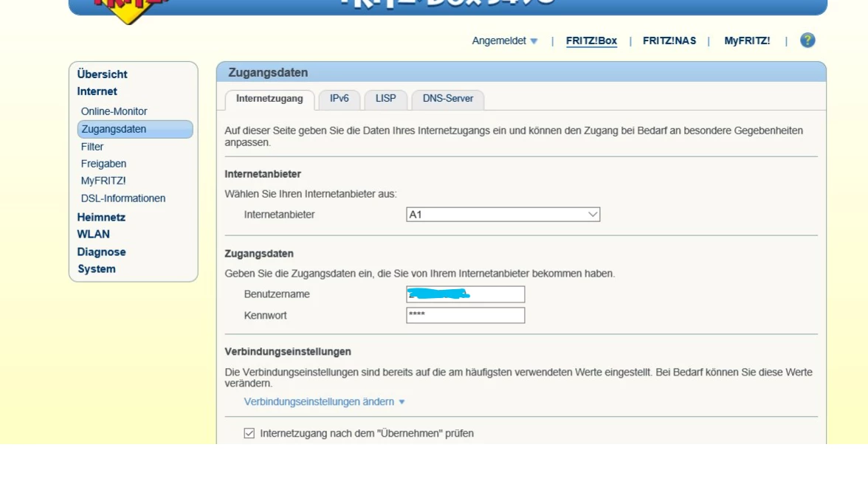The height and width of the screenshot is (478, 868).
Task: Switch to the Internetzugang tab
Action: tap(269, 99)
